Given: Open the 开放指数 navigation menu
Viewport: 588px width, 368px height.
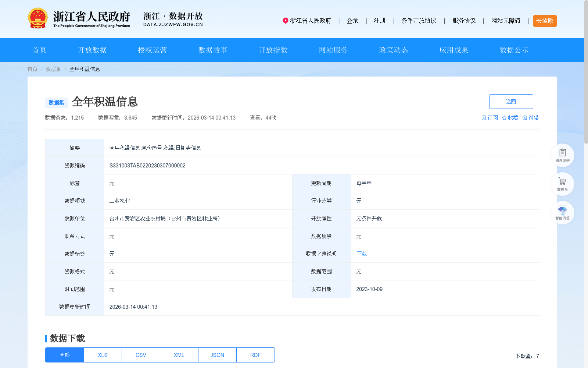Looking at the screenshot, I should pyautogui.click(x=273, y=50).
